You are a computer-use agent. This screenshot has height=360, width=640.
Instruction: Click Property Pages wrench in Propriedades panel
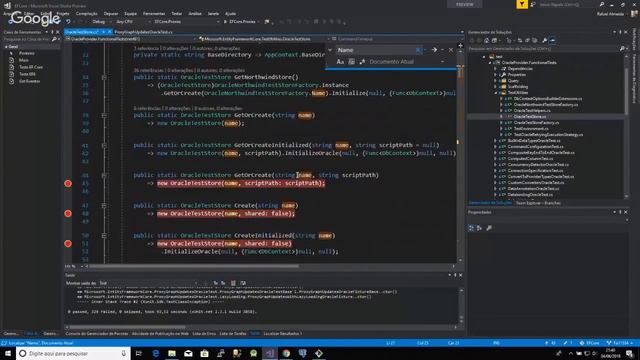point(489,228)
